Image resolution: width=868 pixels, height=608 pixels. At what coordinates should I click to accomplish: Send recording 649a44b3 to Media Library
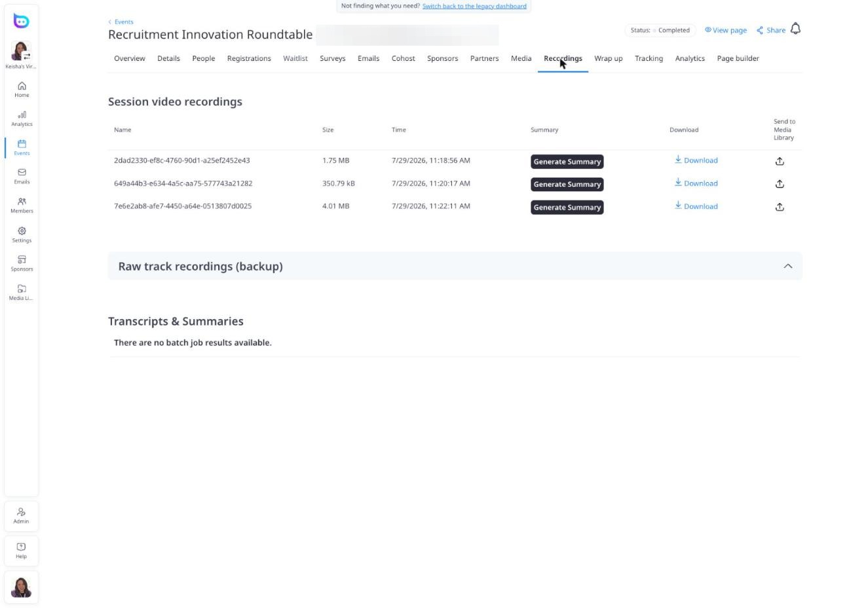[780, 184]
